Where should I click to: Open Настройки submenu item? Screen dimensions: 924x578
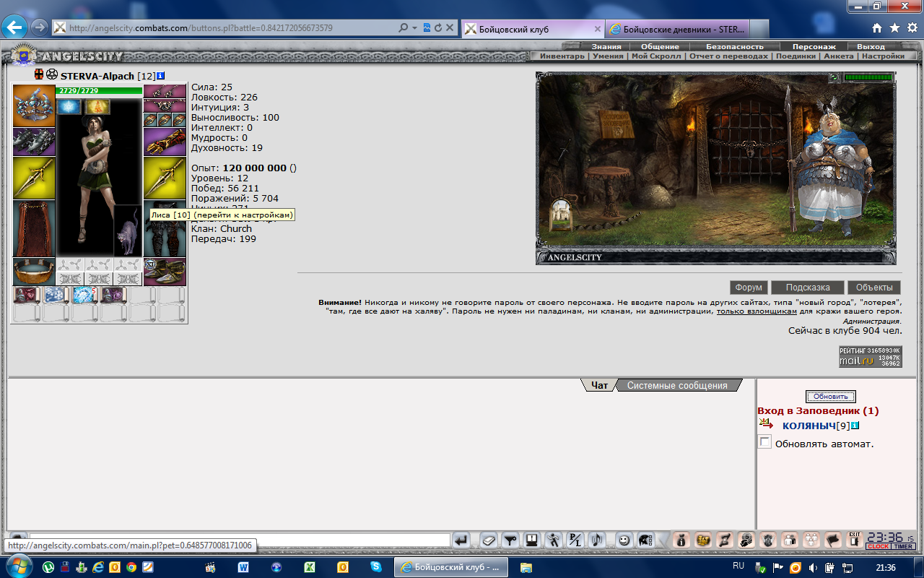coord(883,56)
